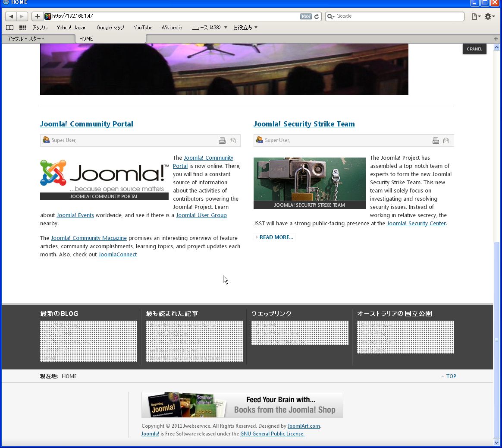502x448 pixels.
Task: Click the Security Strike Team Super User author icon
Action: [260, 140]
